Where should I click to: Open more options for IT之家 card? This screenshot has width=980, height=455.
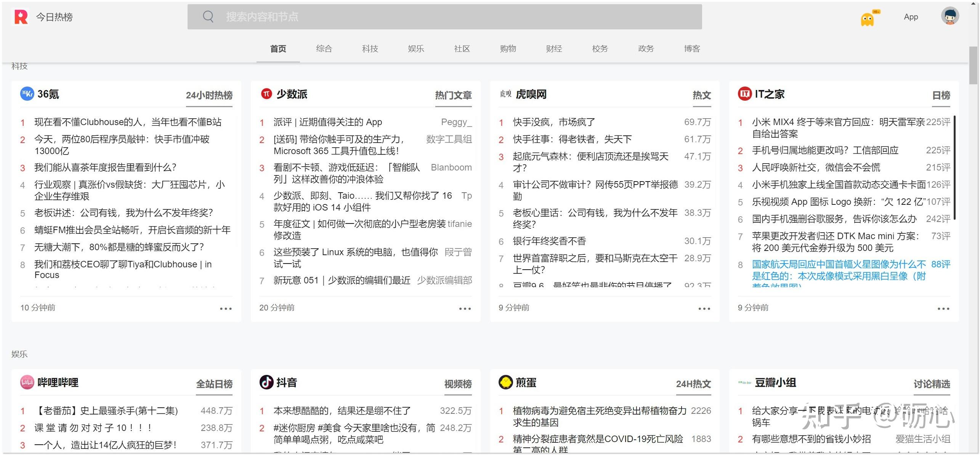pos(943,309)
